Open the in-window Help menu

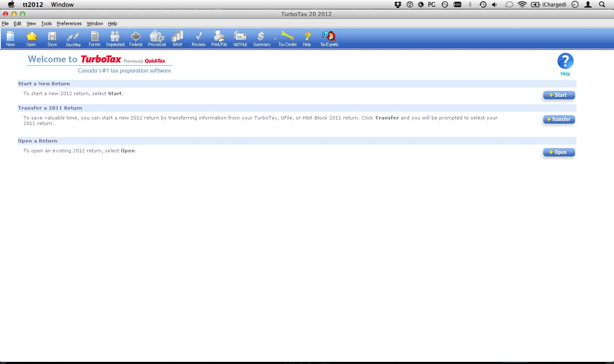[x=113, y=23]
